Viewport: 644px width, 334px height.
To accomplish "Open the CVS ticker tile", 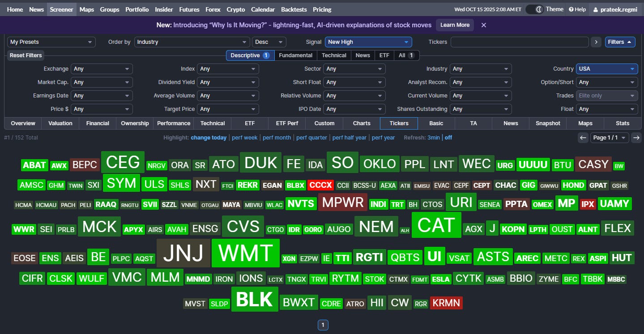I will (243, 226).
